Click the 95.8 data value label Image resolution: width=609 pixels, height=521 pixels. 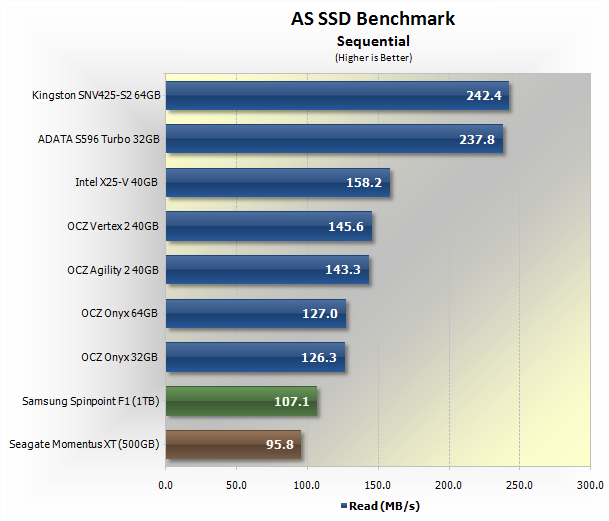pos(280,444)
